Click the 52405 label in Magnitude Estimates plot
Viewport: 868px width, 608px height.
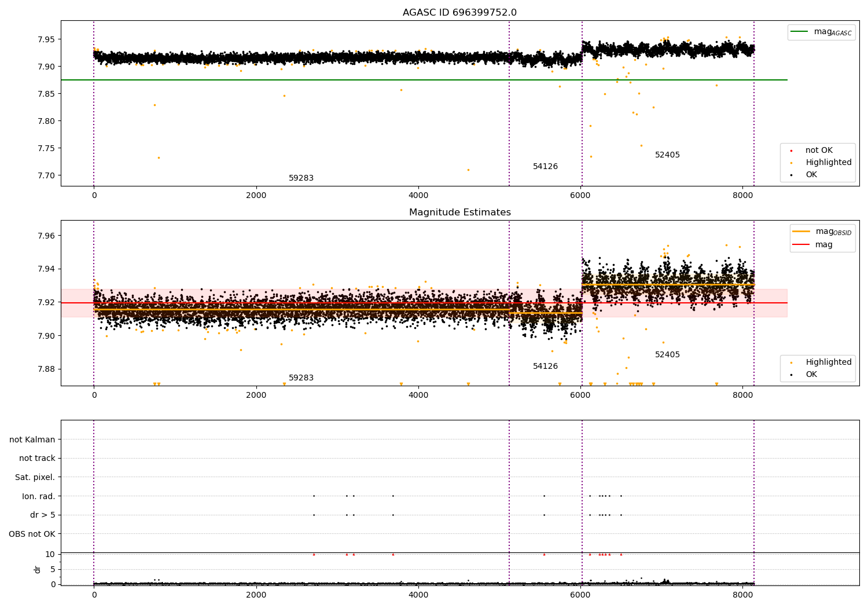tap(667, 355)
